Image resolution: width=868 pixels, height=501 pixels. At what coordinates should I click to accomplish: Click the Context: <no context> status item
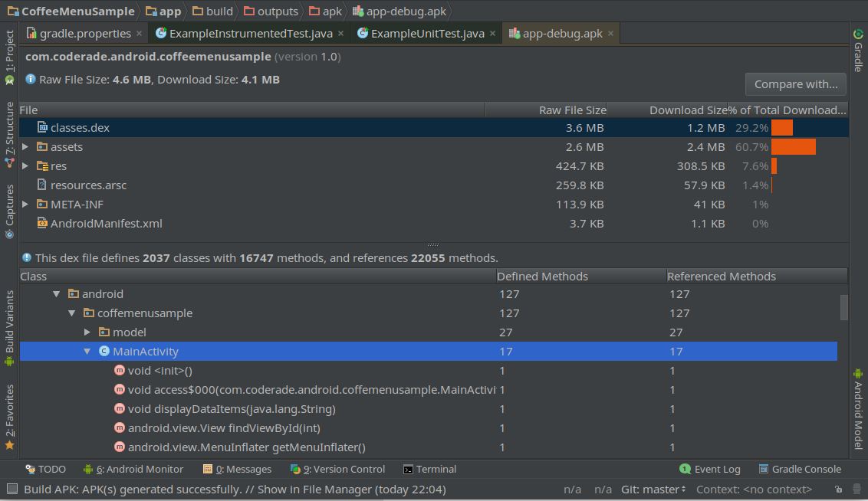754,490
